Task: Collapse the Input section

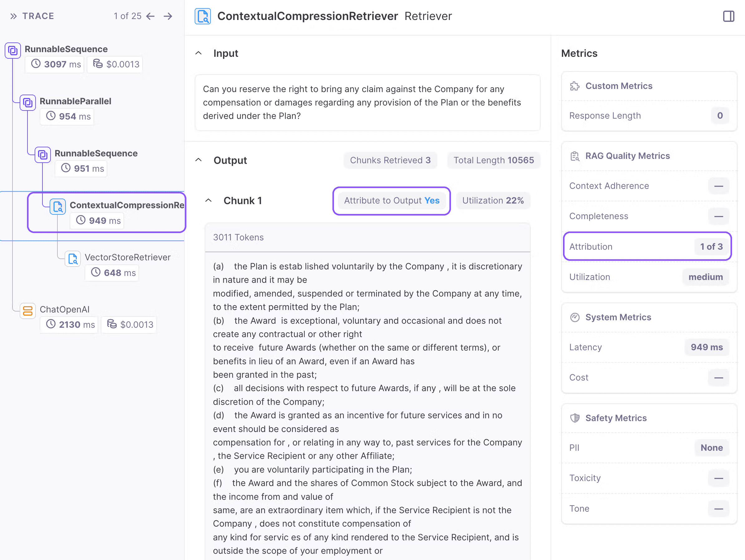Action: tap(199, 53)
